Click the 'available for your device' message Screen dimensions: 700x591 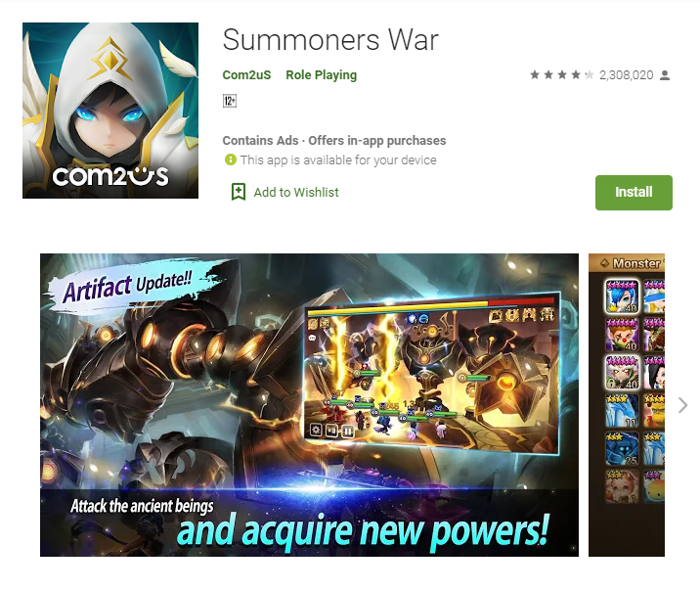[x=338, y=159]
